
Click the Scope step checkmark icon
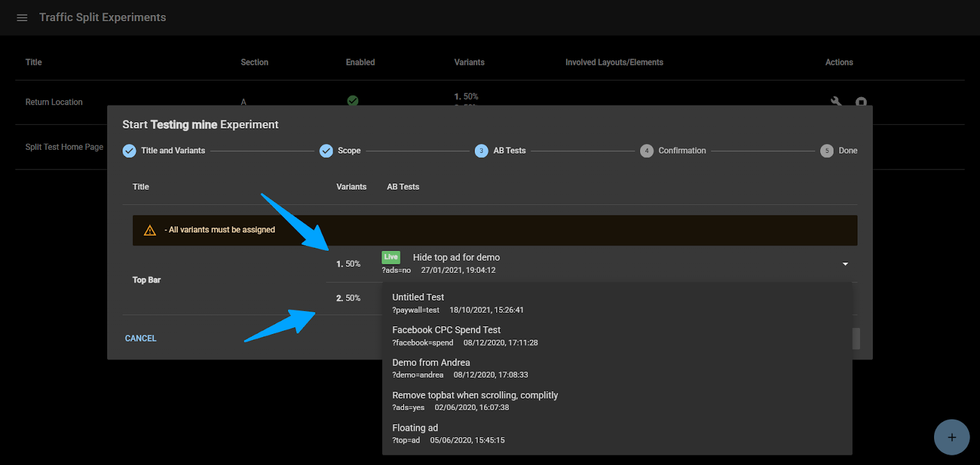click(x=326, y=151)
